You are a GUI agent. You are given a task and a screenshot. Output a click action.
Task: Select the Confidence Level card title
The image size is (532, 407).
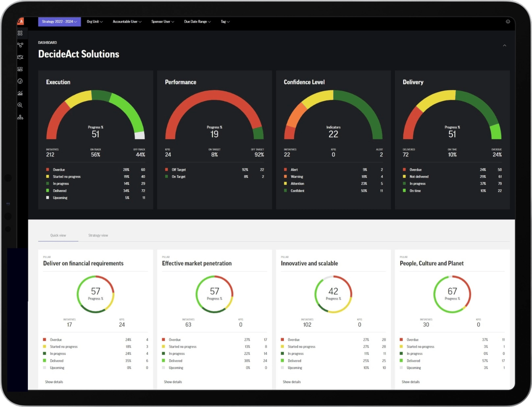point(304,82)
